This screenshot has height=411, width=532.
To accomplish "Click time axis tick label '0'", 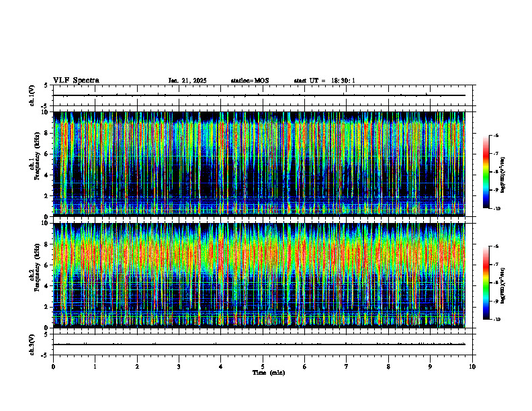I will [x=53, y=367].
